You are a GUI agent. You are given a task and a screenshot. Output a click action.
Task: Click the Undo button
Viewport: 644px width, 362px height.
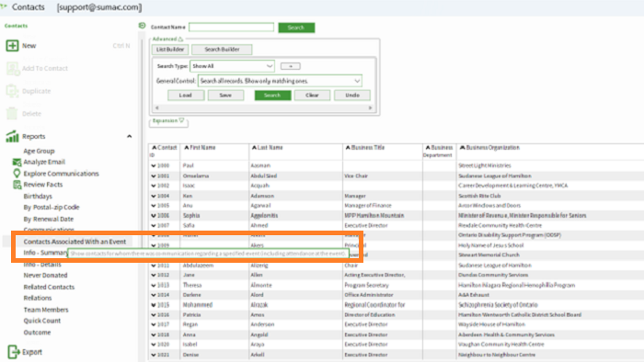[x=352, y=96]
